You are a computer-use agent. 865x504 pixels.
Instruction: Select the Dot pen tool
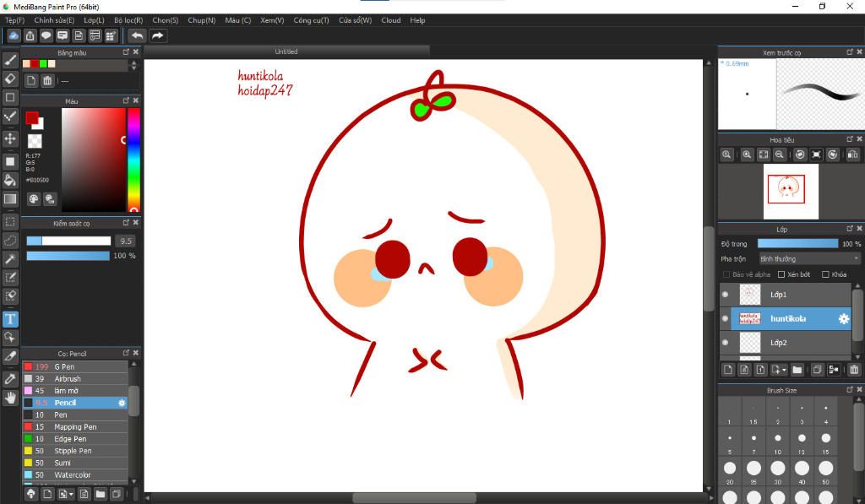(10, 116)
